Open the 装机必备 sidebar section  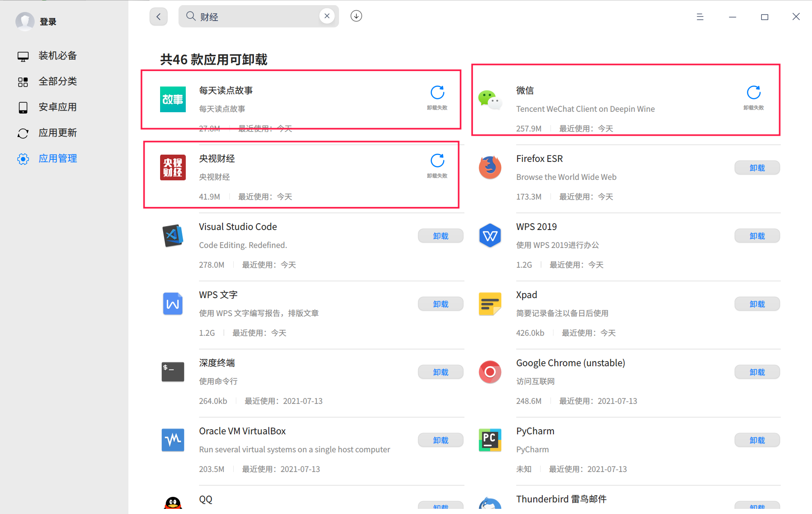(x=58, y=56)
